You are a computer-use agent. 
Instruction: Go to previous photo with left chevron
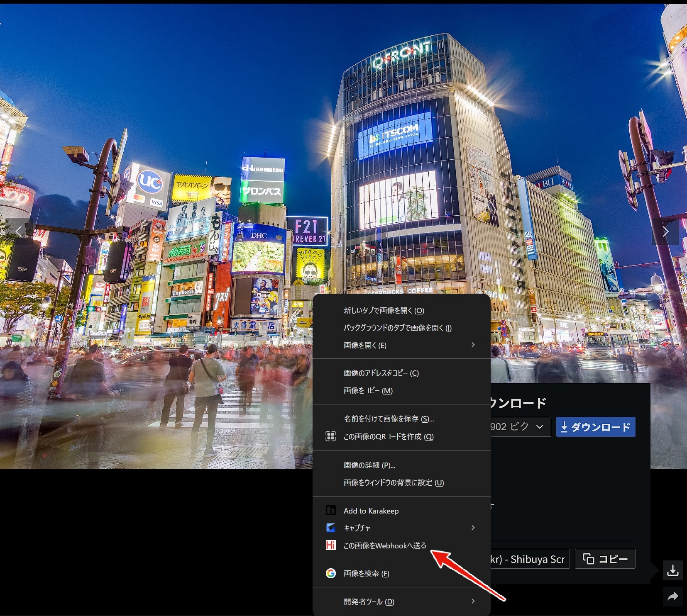(19, 231)
